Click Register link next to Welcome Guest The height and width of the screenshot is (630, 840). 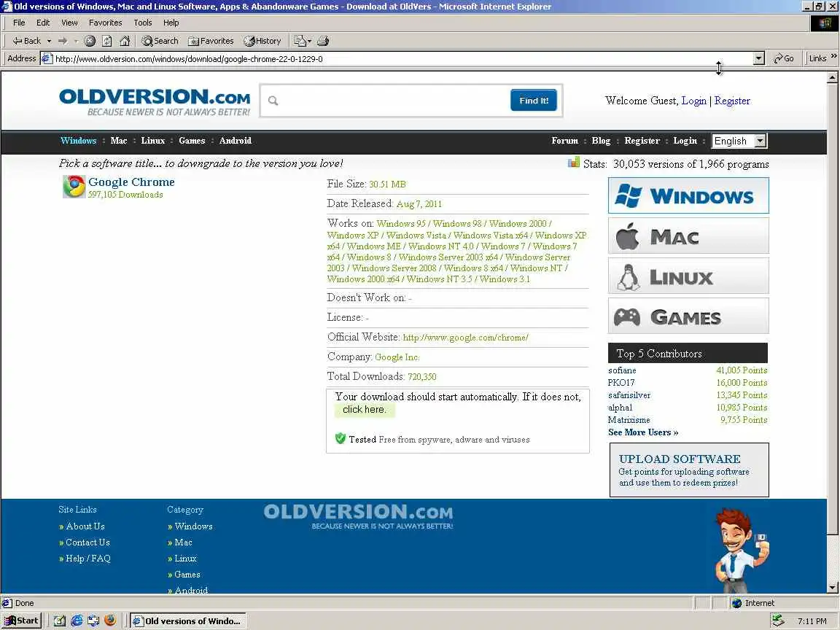point(732,100)
